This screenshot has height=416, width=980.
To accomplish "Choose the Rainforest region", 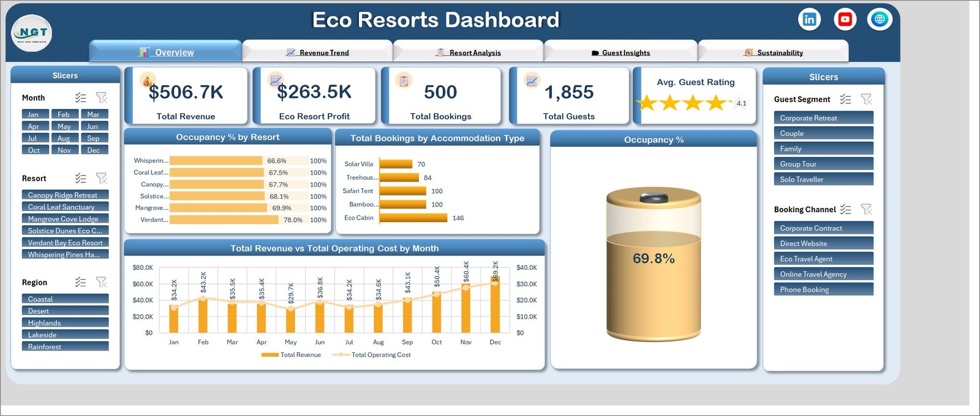I will [x=65, y=346].
